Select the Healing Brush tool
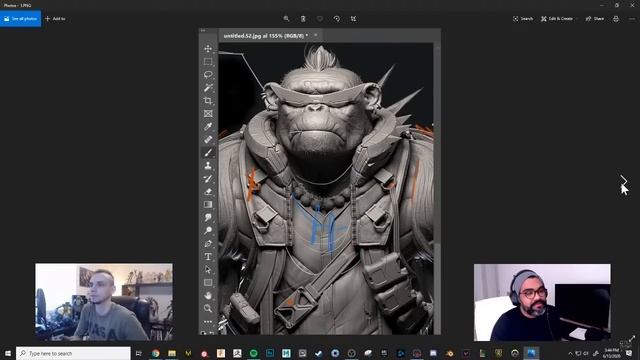Screen dimensions: 640x360 coord(208,140)
